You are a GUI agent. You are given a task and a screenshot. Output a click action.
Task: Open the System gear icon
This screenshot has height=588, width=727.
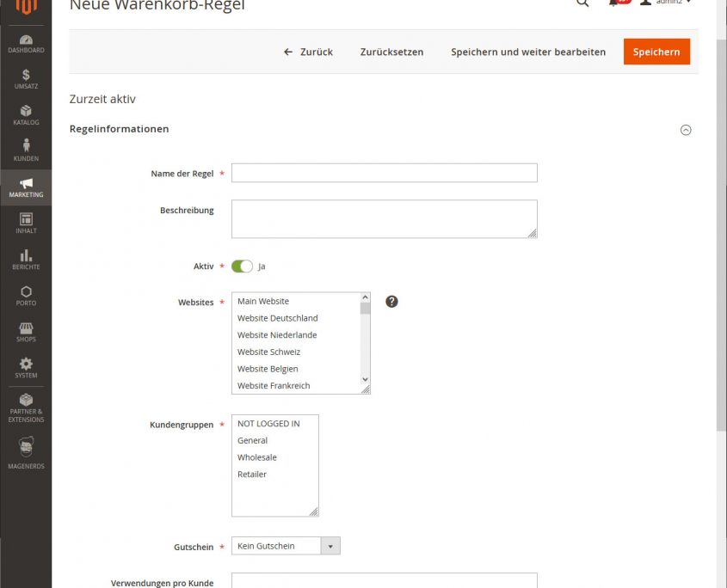pos(26,364)
